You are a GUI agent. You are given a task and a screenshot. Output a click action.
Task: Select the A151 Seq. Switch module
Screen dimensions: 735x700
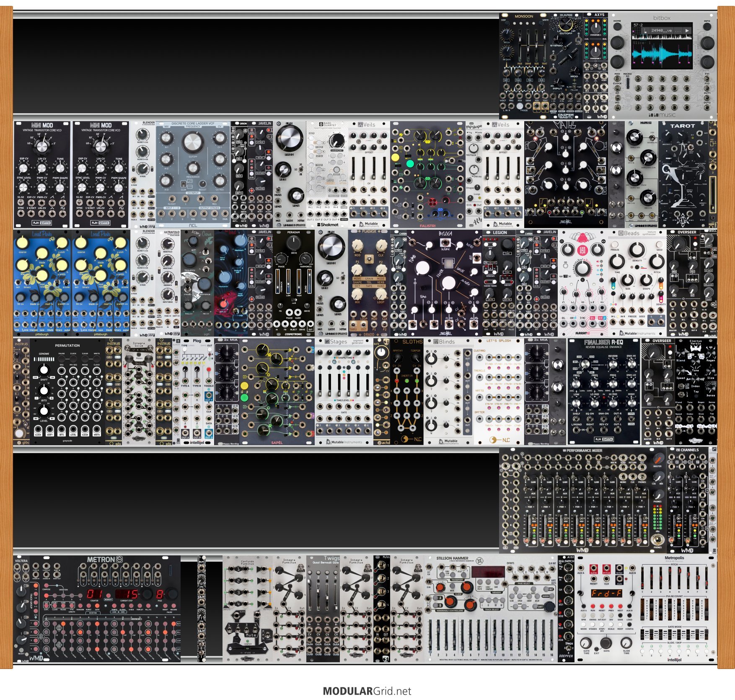click(566, 608)
